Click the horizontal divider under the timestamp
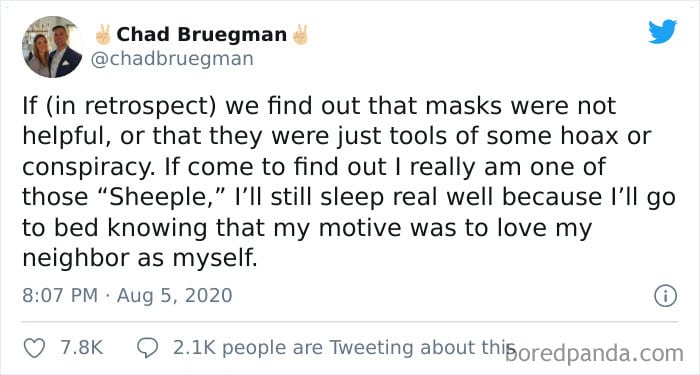The height and width of the screenshot is (375, 700). coord(350,321)
